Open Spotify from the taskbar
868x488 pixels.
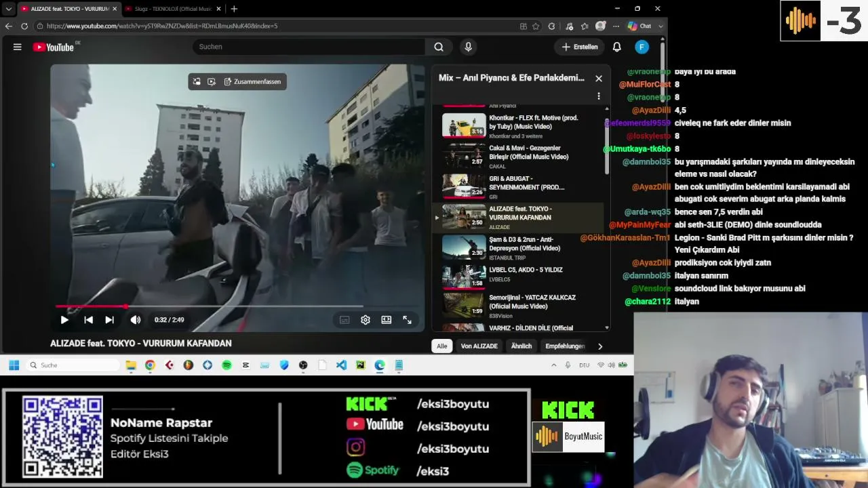(226, 365)
